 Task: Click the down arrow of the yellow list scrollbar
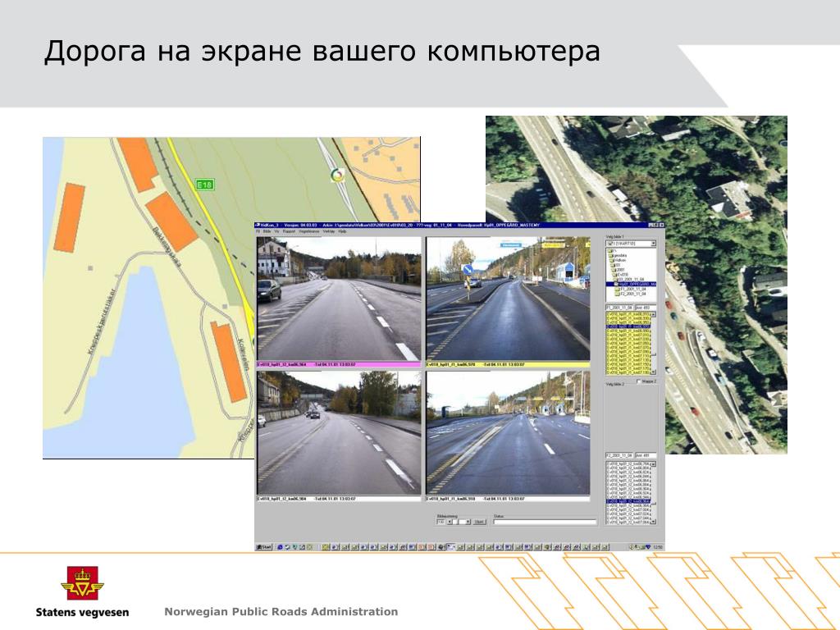(653, 372)
